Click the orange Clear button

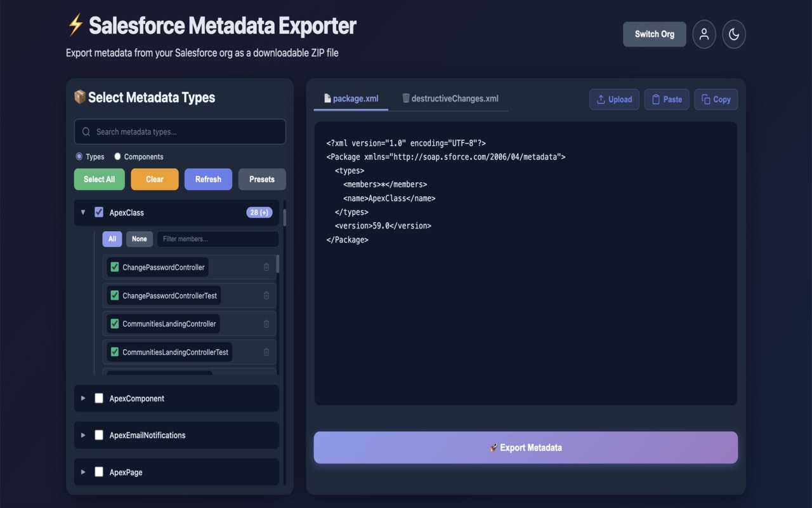155,179
